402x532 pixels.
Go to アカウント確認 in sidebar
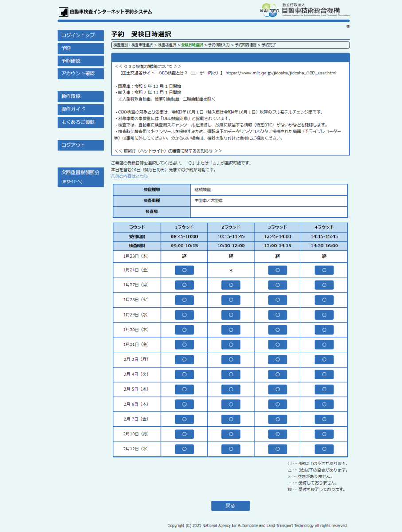pyautogui.click(x=81, y=74)
